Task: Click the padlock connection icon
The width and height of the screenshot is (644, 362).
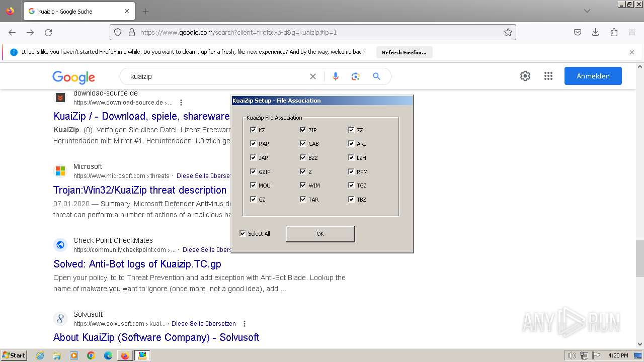Action: 132,32
